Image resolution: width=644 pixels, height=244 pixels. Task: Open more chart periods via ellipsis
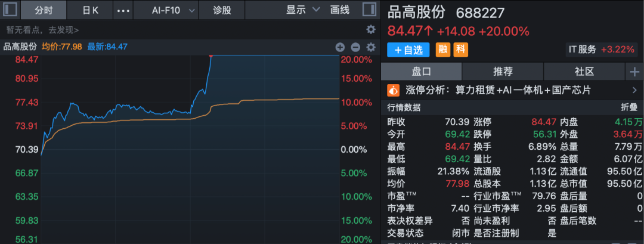pos(123,10)
